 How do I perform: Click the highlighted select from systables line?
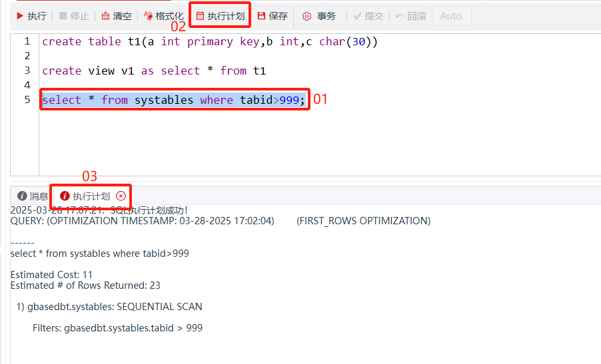pyautogui.click(x=173, y=100)
